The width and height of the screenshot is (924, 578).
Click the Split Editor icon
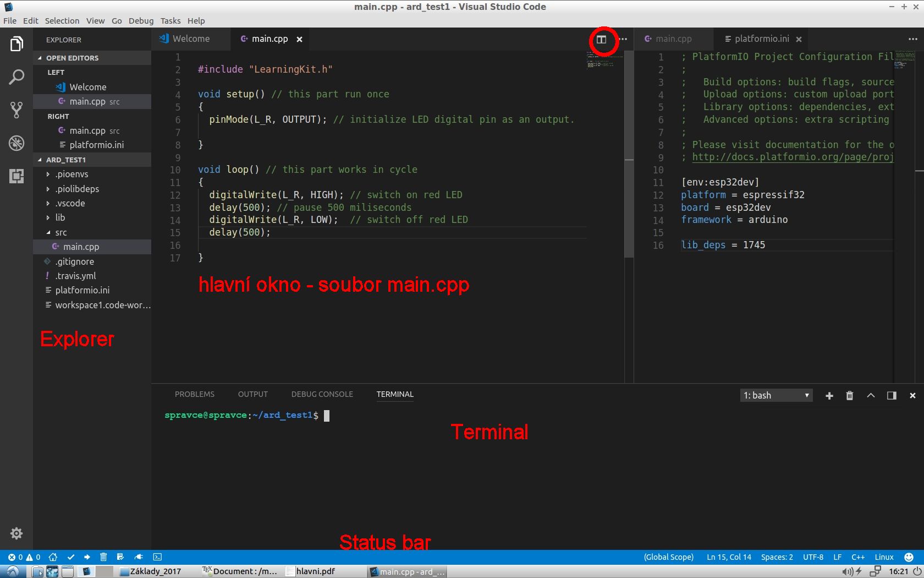(x=602, y=40)
